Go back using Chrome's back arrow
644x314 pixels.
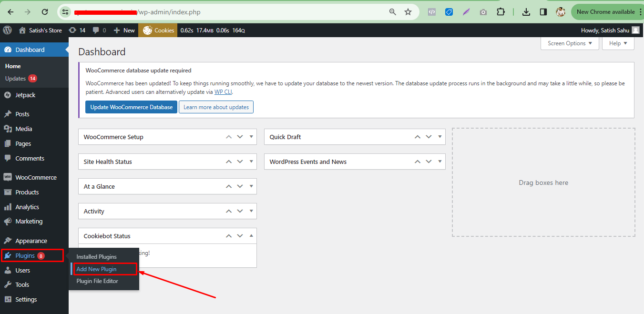[x=10, y=12]
